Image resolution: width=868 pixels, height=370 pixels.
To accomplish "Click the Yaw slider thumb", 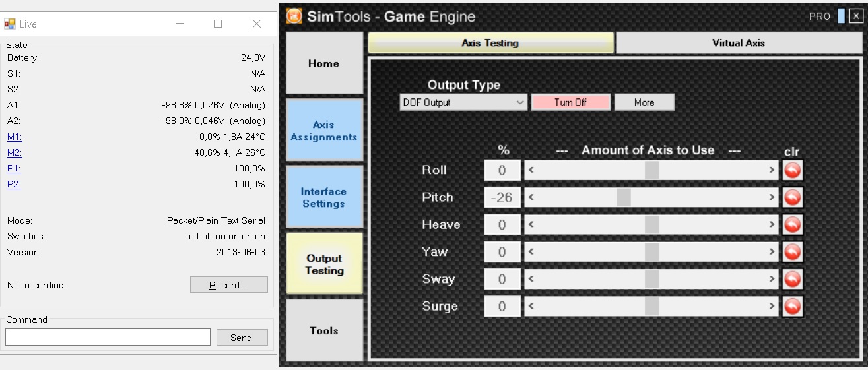I will click(651, 252).
